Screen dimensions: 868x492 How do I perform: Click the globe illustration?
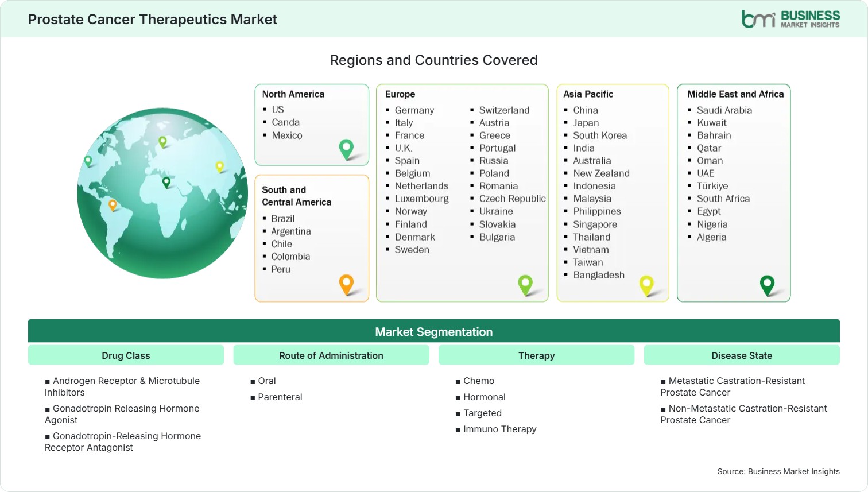163,193
